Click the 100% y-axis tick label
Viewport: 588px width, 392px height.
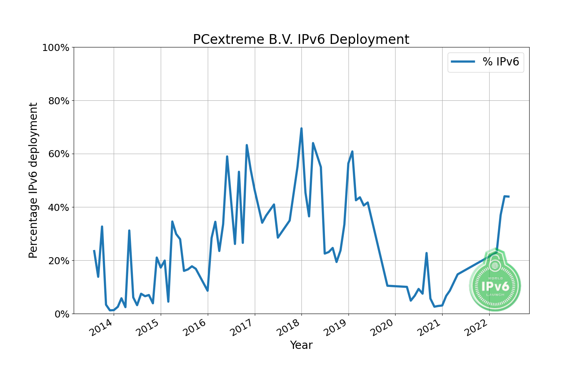click(55, 48)
